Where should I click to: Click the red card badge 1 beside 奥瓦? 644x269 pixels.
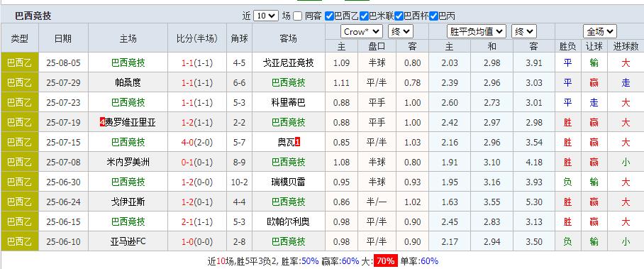click(298, 142)
